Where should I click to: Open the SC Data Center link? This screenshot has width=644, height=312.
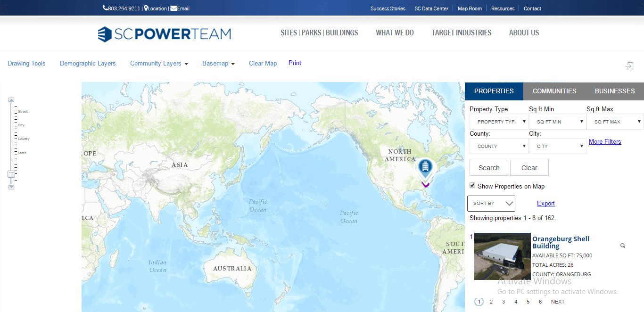(x=431, y=8)
